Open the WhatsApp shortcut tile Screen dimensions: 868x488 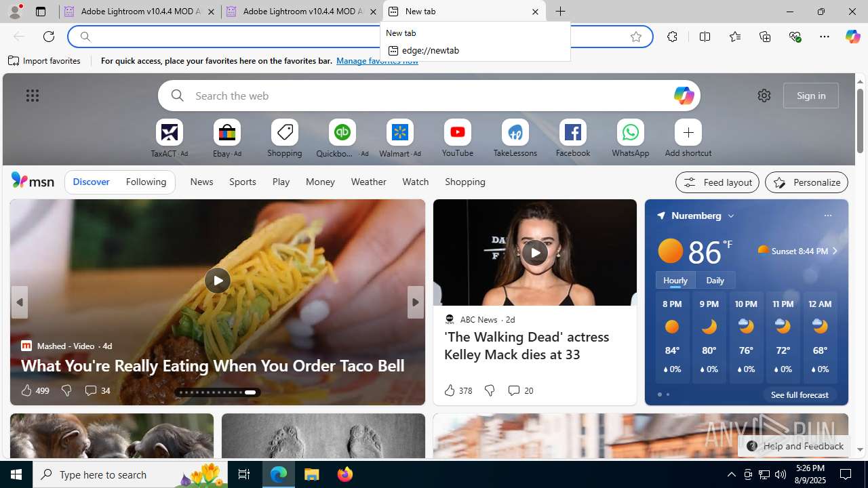tap(631, 138)
